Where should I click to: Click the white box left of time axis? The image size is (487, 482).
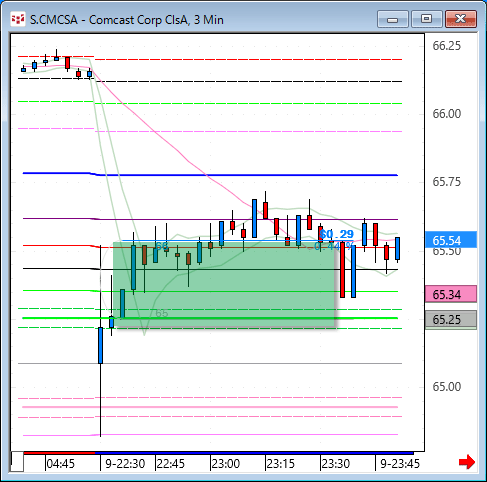point(17,461)
